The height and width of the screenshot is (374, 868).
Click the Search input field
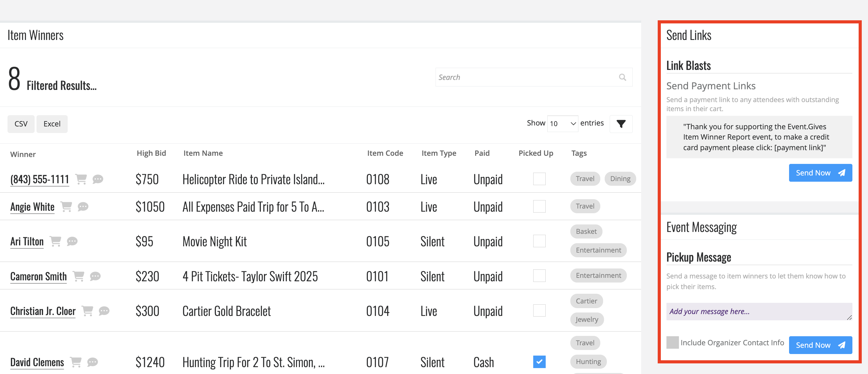point(534,77)
